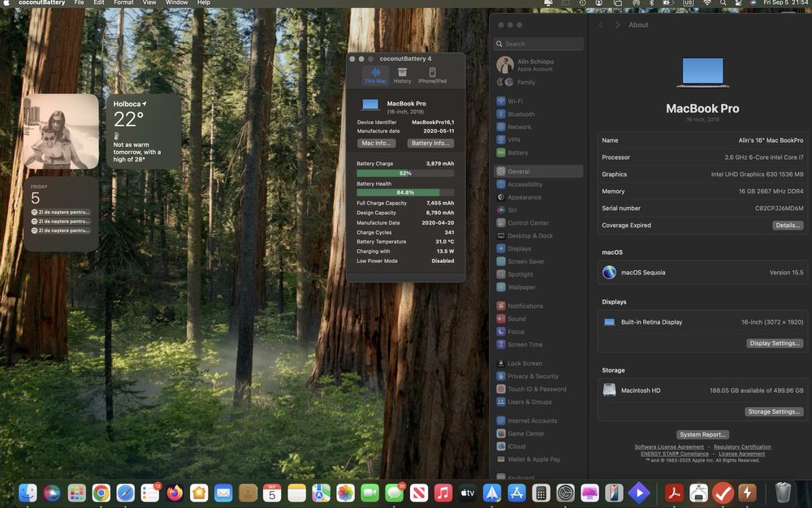The width and height of the screenshot is (812, 508).
Task: Open the Software License Agreement link
Action: point(669,447)
